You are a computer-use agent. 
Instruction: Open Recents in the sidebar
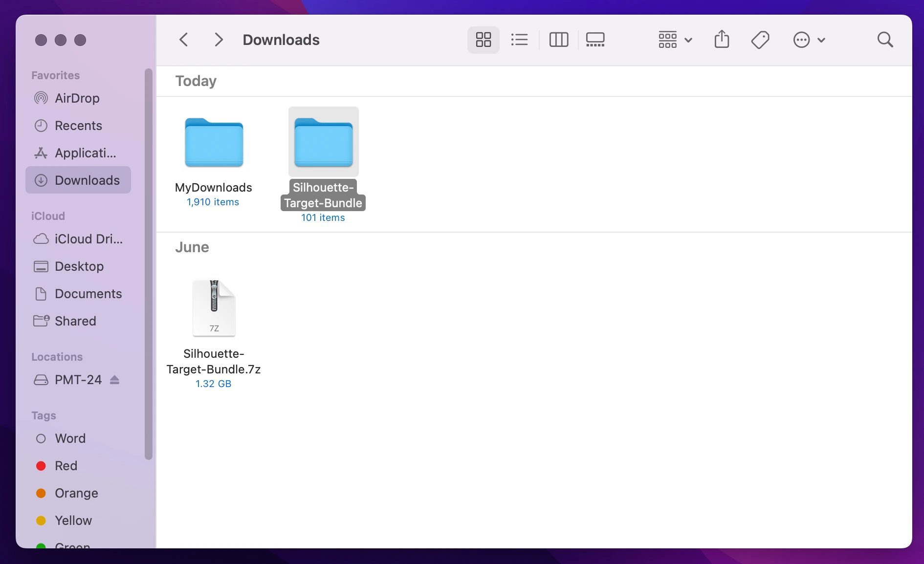tap(78, 126)
